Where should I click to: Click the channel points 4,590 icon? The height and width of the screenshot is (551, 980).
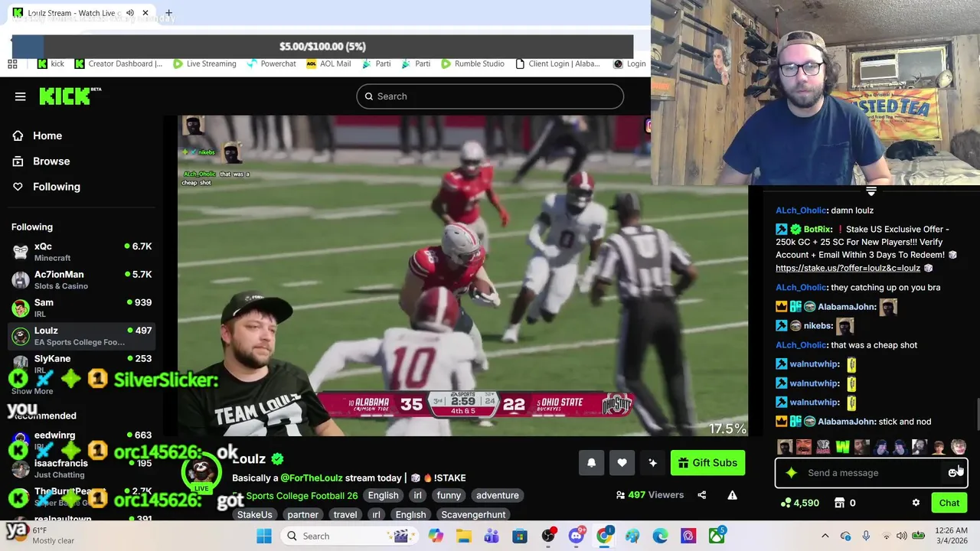pos(786,503)
